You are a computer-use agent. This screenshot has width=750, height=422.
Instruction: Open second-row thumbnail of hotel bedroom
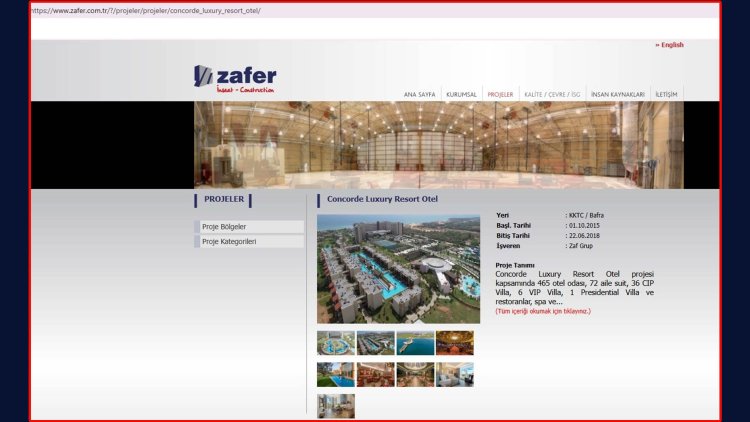click(x=455, y=375)
